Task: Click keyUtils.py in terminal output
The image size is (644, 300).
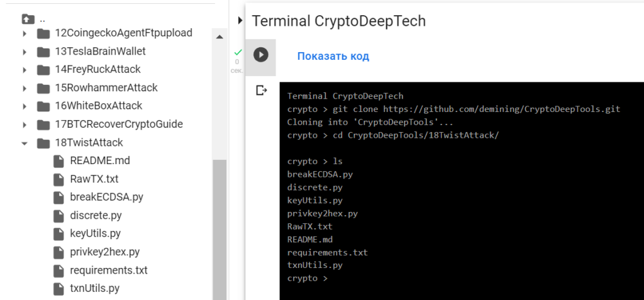Action: (x=314, y=201)
